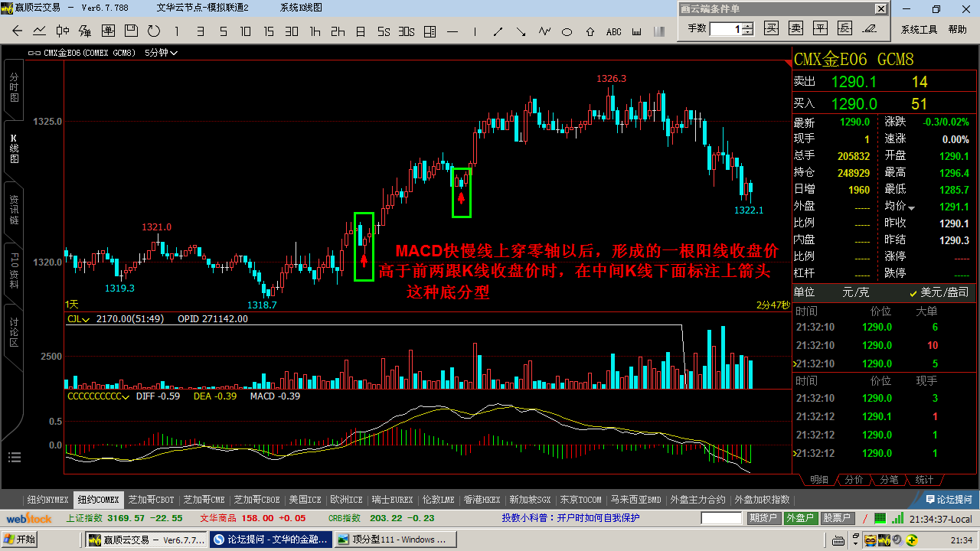This screenshot has height=551, width=980.
Task: Open the 资讯链 side tab
Action: click(14, 210)
